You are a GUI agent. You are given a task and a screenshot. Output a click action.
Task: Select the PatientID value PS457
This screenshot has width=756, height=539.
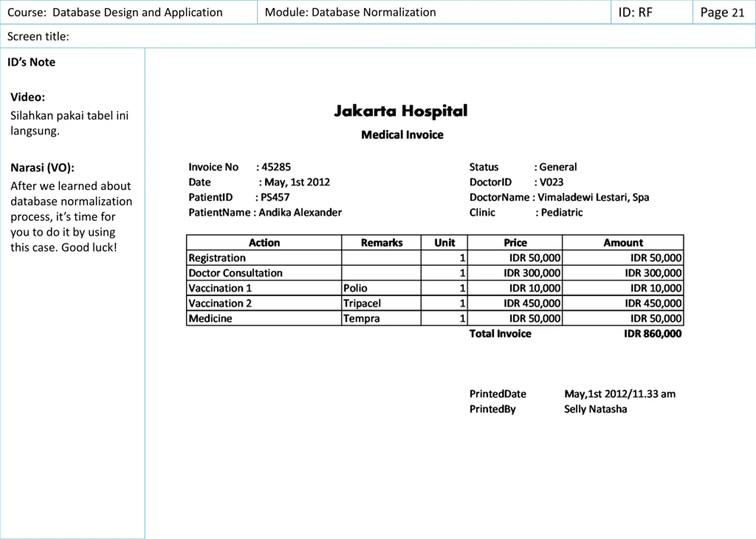pyautogui.click(x=275, y=198)
